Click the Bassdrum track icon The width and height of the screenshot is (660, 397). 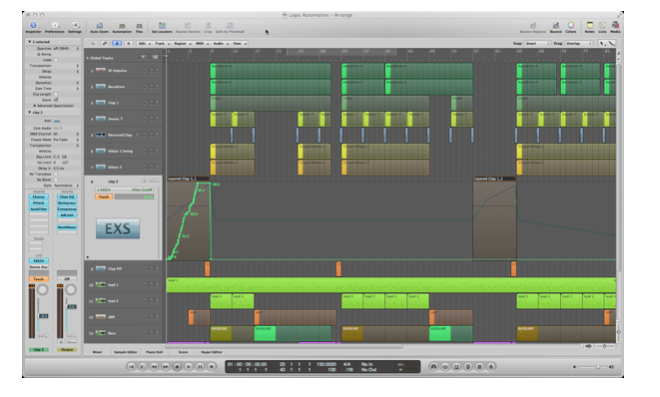point(101,86)
